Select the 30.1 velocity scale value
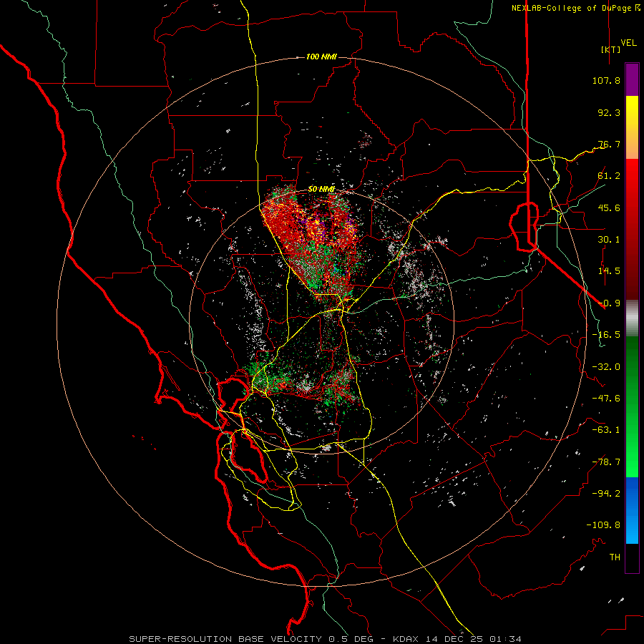Image resolution: width=644 pixels, height=644 pixels. point(609,240)
